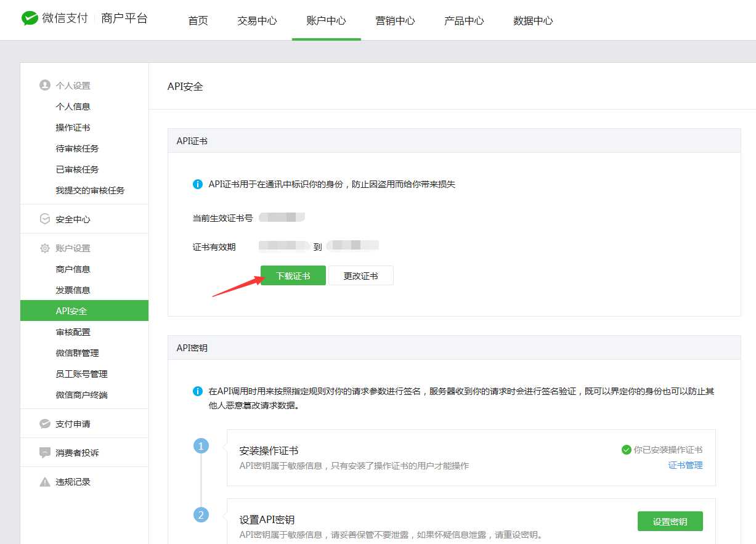This screenshot has width=756, height=544.
Task: Click the 支付申请 icon in sidebar
Action: (x=44, y=424)
